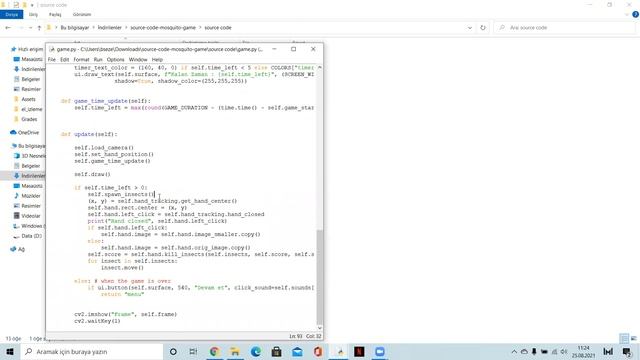Click 'def update(self):' line in editor
Screen dimensions: 640x360
click(x=89, y=134)
